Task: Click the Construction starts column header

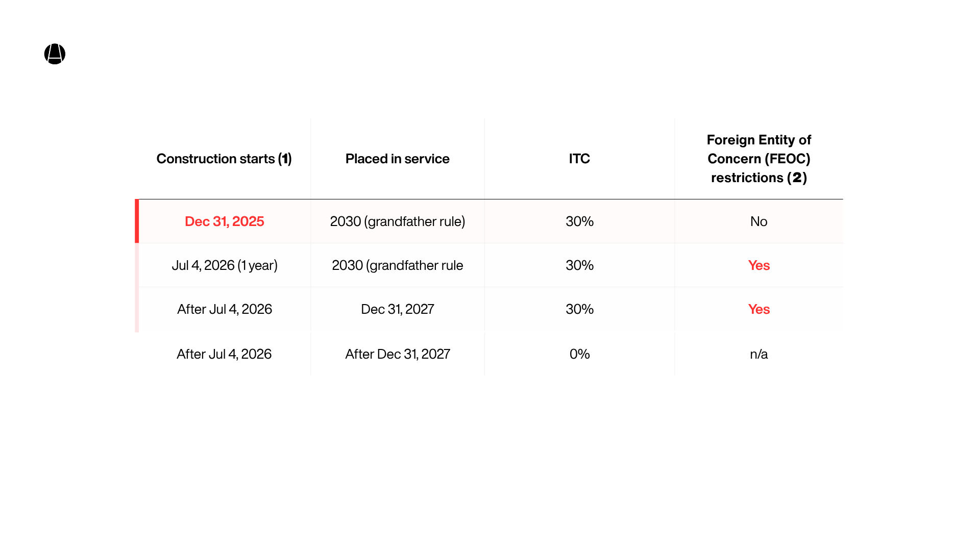Action: 224,159
